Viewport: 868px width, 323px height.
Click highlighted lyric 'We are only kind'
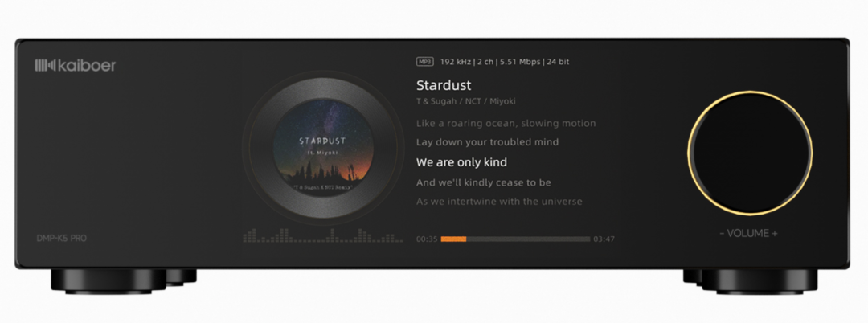click(461, 162)
